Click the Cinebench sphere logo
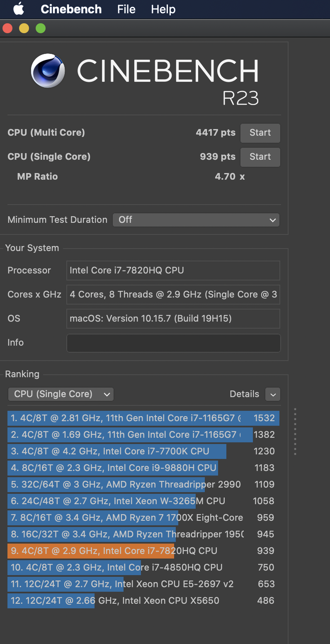The image size is (330, 644). tap(48, 71)
